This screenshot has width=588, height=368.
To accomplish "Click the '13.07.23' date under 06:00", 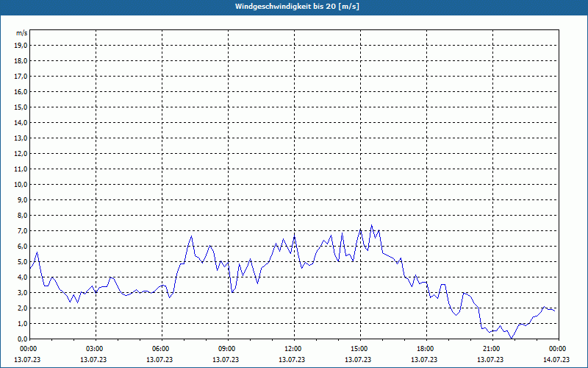I will 159,359.
